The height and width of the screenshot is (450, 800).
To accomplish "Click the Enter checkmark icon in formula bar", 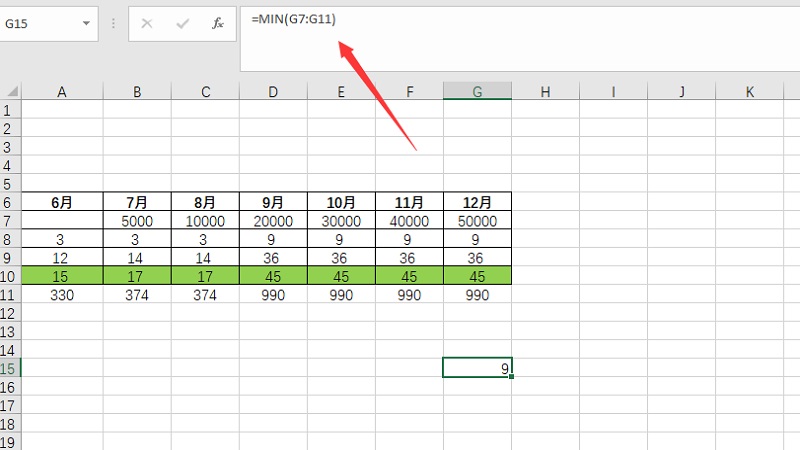I will pos(182,23).
